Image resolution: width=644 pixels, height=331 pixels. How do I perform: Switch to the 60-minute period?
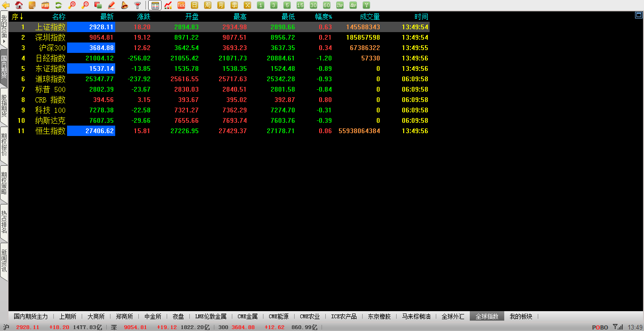[326, 5]
